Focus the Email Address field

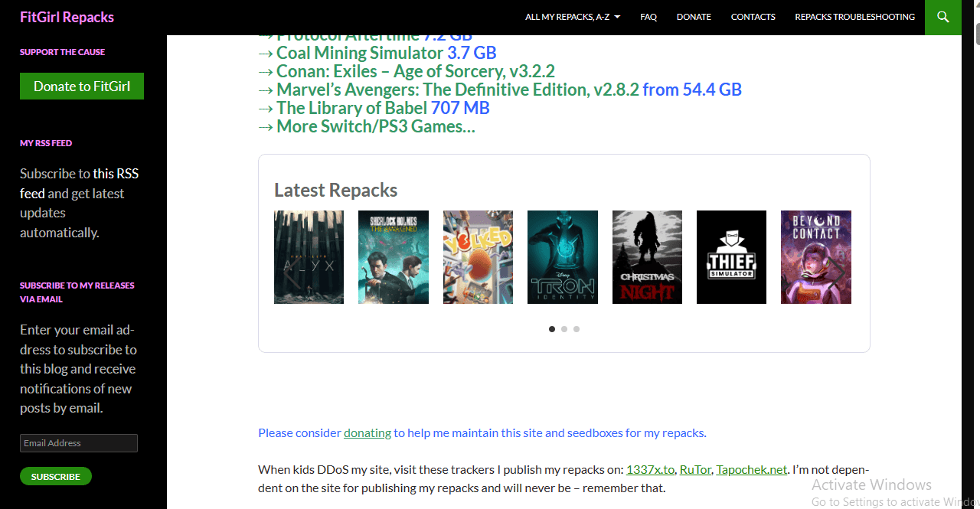tap(79, 443)
